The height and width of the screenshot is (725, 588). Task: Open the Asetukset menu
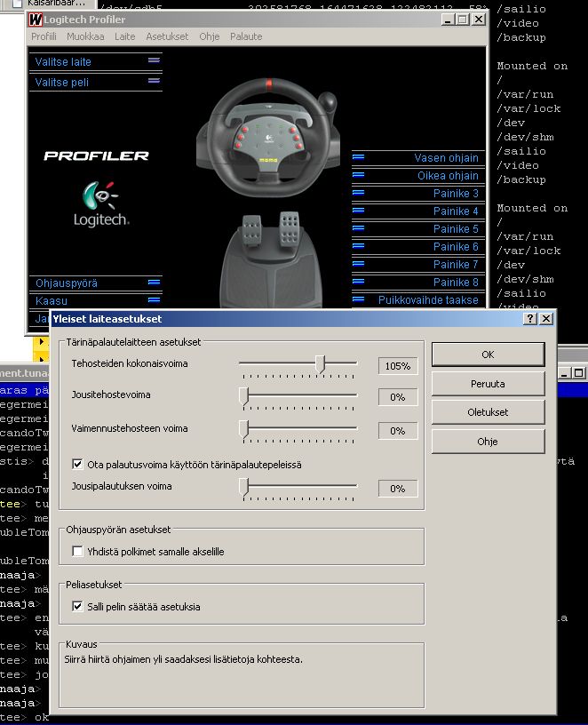click(167, 36)
